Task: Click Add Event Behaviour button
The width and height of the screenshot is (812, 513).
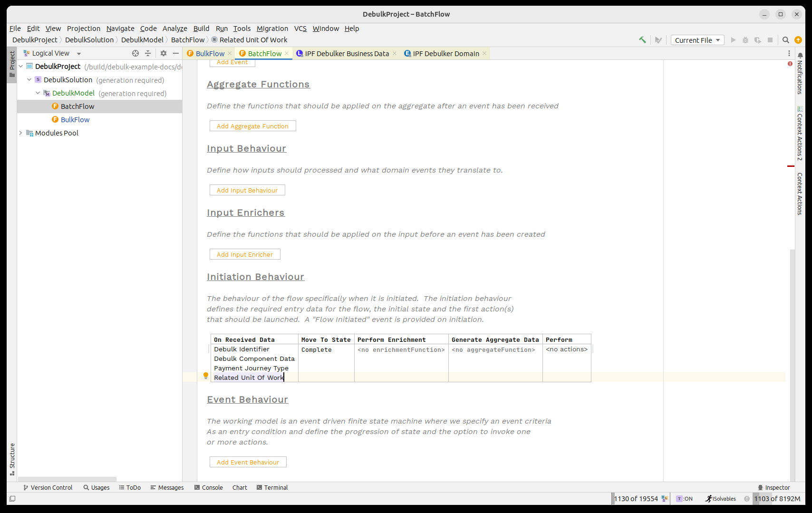Action: [248, 462]
